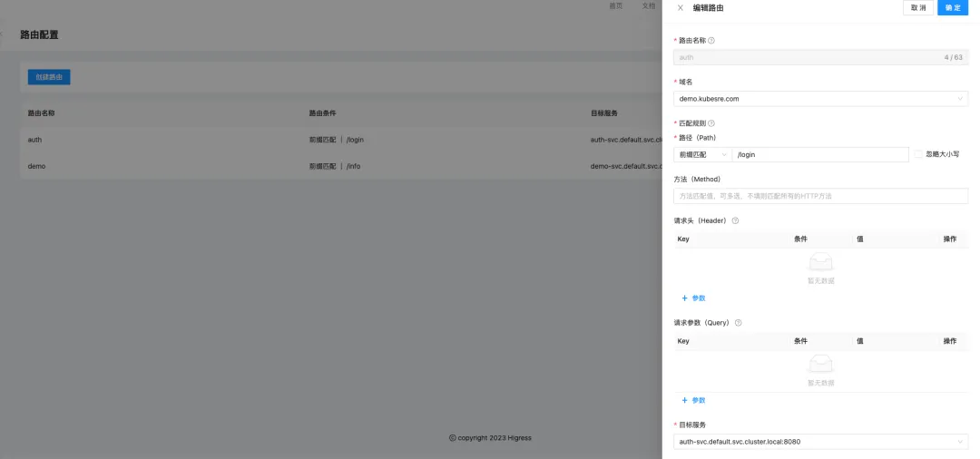Open 首页 in top navigation
Screen dimensions: 980x459
pyautogui.click(x=616, y=5)
